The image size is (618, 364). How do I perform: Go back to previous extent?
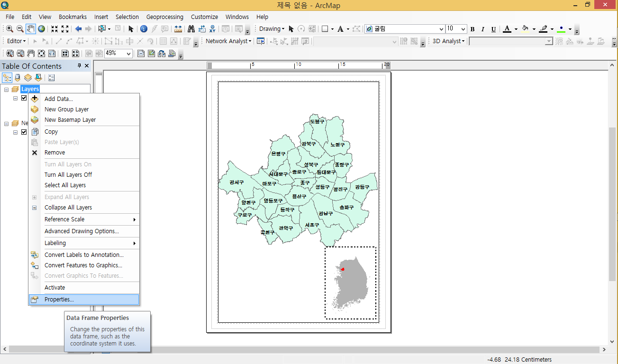point(78,29)
